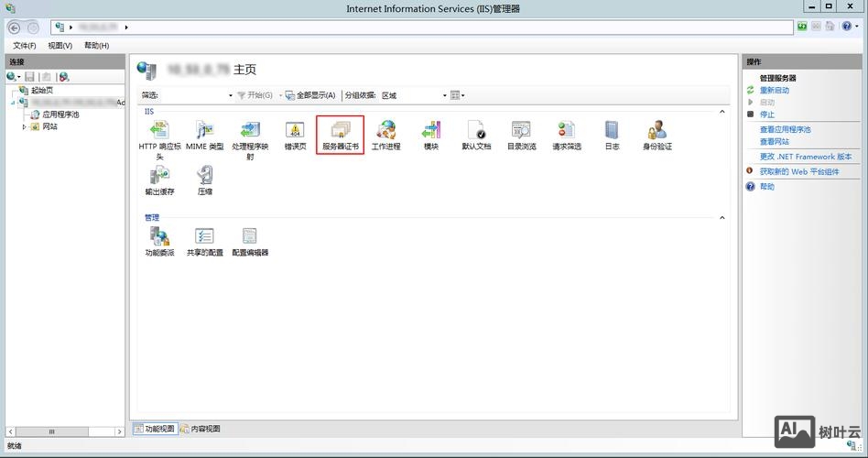Switch to the 功能视图 tab
Image resolution: width=868 pixels, height=458 pixels.
coord(155,429)
